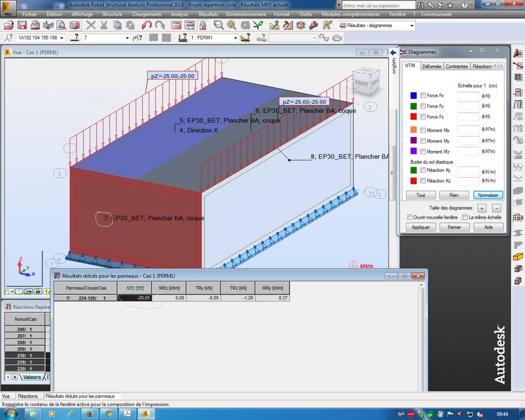The width and height of the screenshot is (525, 420).
Task: Open the Fichier menu
Action: pyautogui.click(x=30, y=14)
